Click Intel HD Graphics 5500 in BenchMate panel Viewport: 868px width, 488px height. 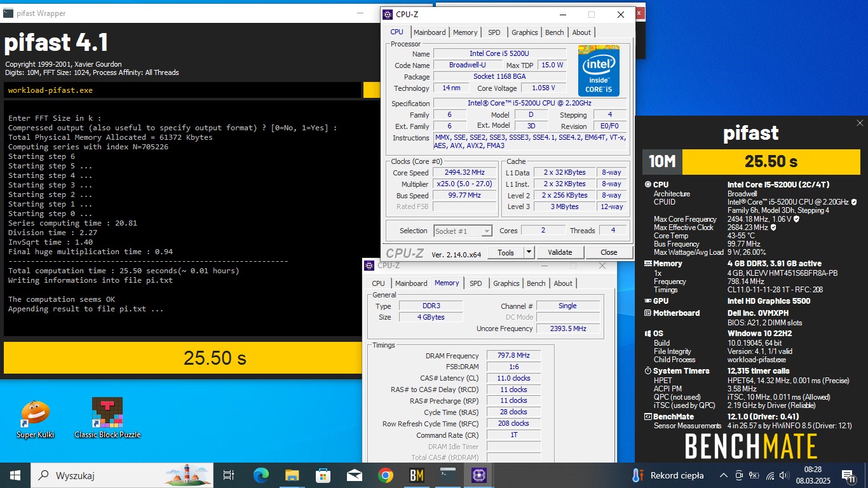[x=769, y=301]
